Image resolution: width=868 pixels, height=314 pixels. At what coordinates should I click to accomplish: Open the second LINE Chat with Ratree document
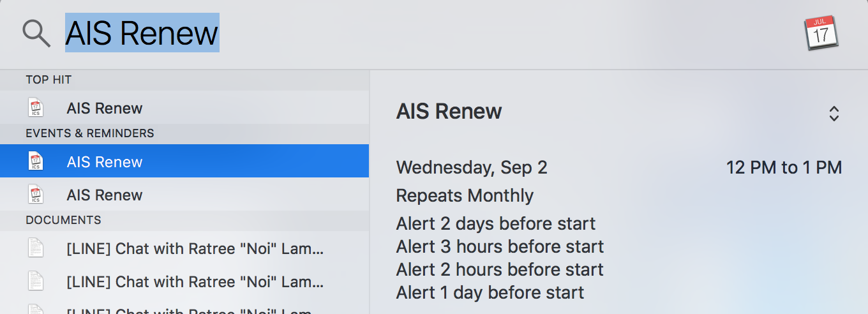[184, 281]
